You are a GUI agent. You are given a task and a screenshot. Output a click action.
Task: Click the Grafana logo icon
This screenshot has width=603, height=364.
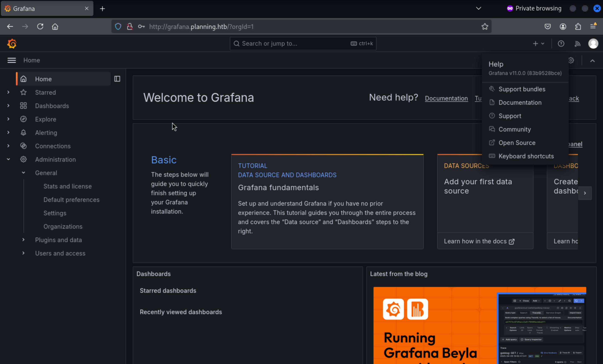coord(12,44)
